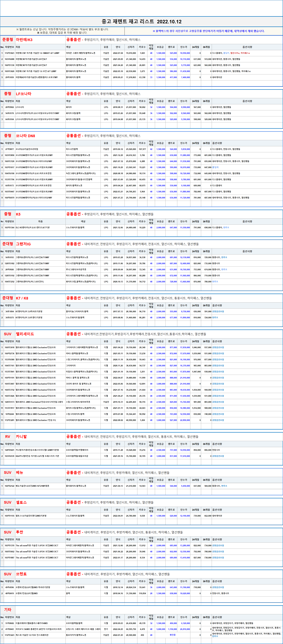Select mileage value '110,854' in 쏘렌토
Screen dimensions: 283x644
point(142,593)
